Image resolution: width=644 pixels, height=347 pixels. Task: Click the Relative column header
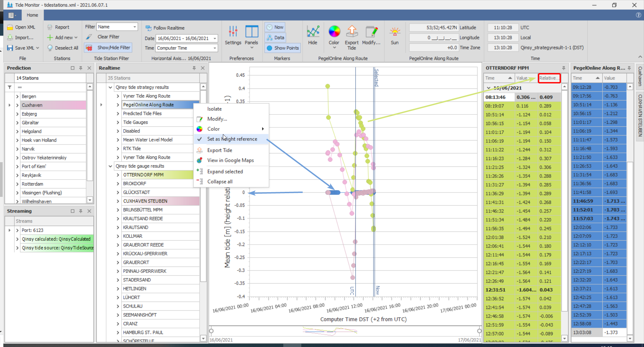pos(549,78)
